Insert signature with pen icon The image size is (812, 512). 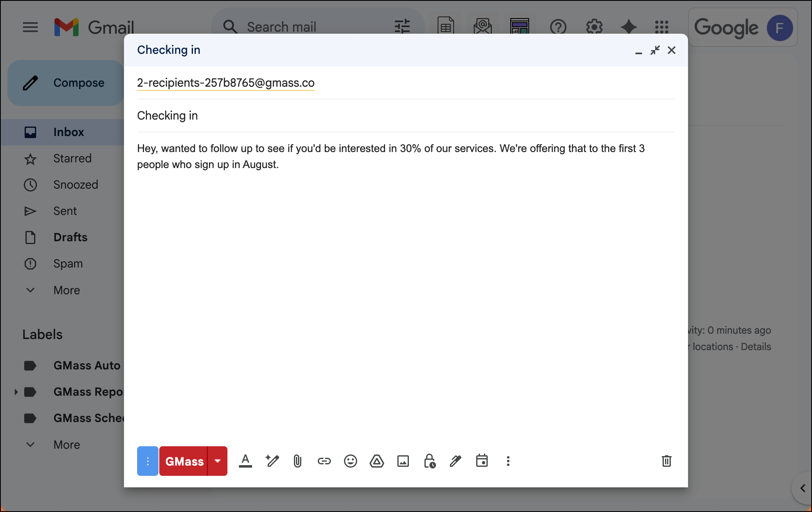coord(455,461)
